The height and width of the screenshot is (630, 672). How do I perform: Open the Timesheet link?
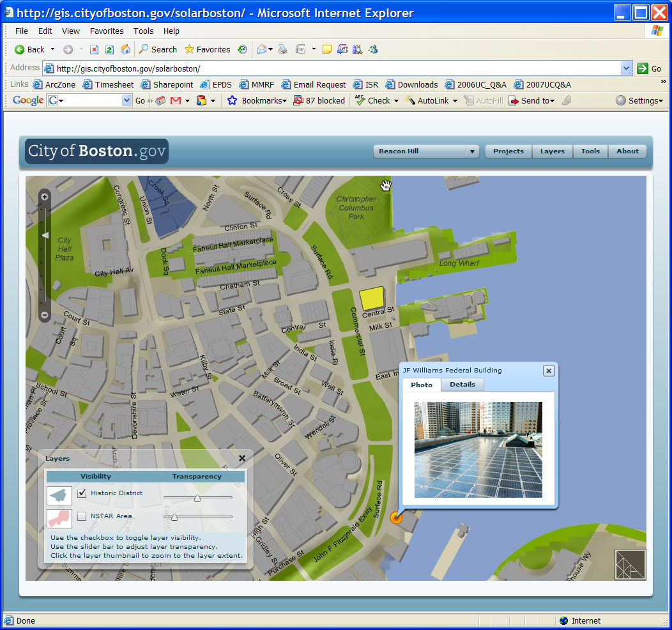[109, 85]
